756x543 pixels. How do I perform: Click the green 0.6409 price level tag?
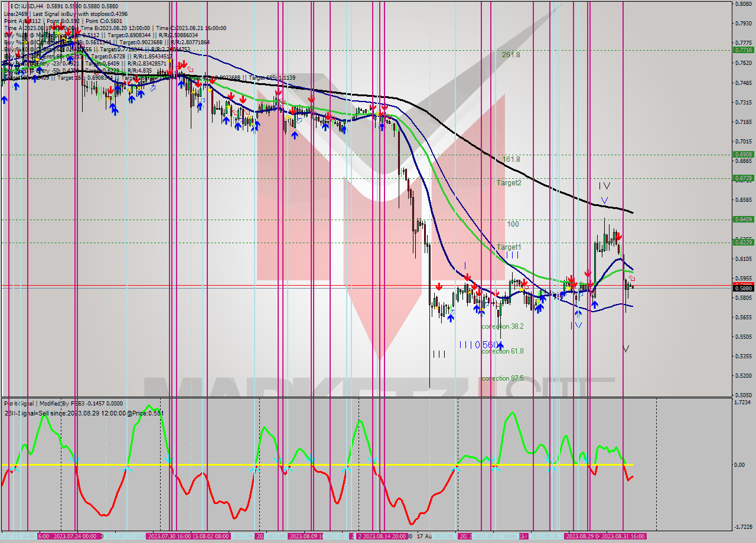[x=743, y=219]
